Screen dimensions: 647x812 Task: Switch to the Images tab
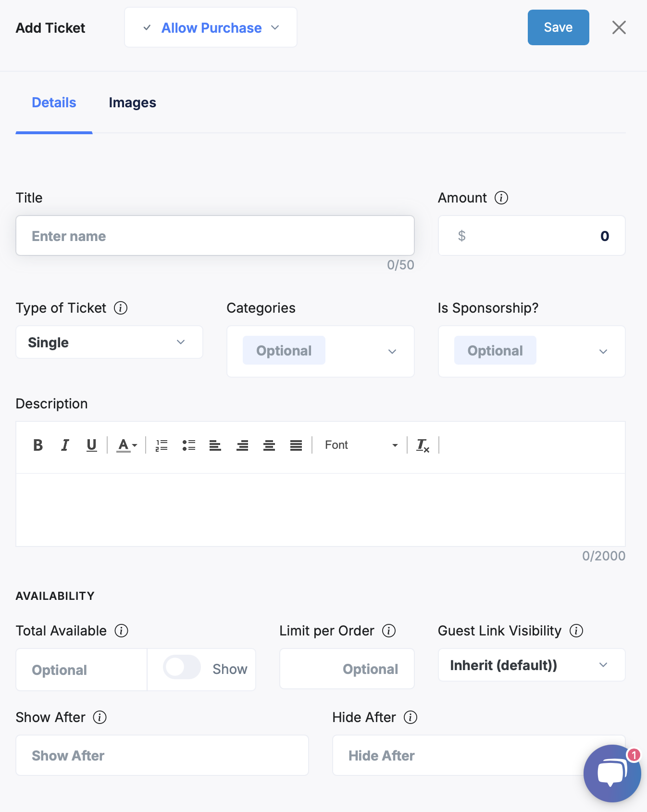tap(132, 103)
